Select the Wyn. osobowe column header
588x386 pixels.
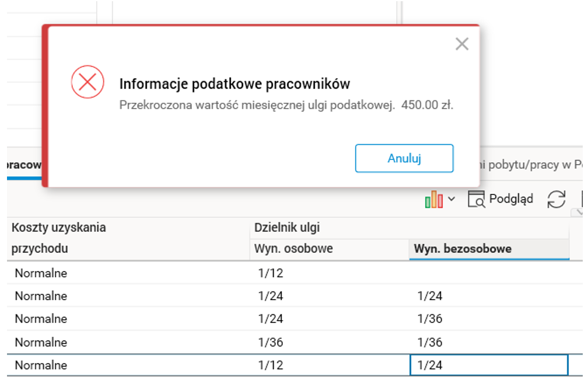(x=293, y=249)
